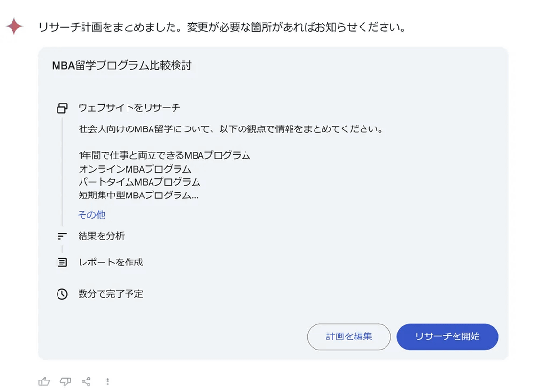The image size is (537, 392).
Task: Click the 計画を編集 button
Action: tap(349, 336)
